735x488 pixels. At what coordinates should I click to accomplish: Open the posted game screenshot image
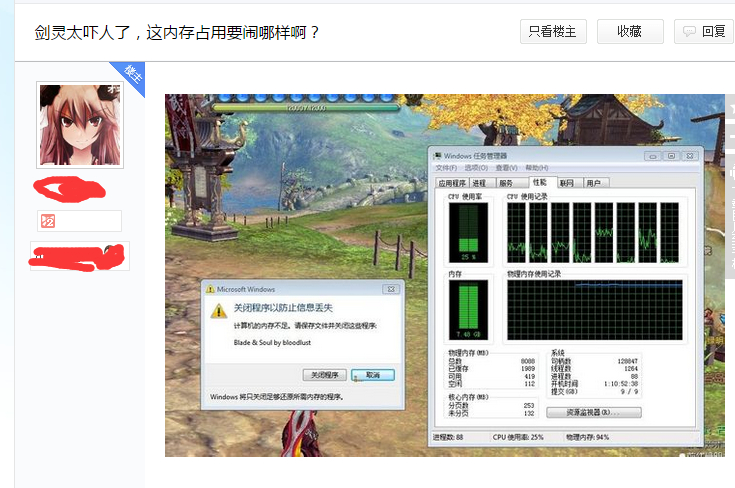coord(444,275)
